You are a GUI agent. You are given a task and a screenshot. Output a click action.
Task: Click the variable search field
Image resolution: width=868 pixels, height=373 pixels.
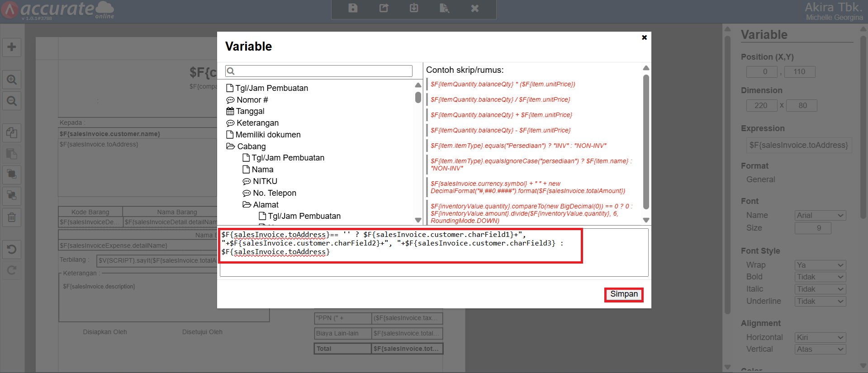coord(319,71)
